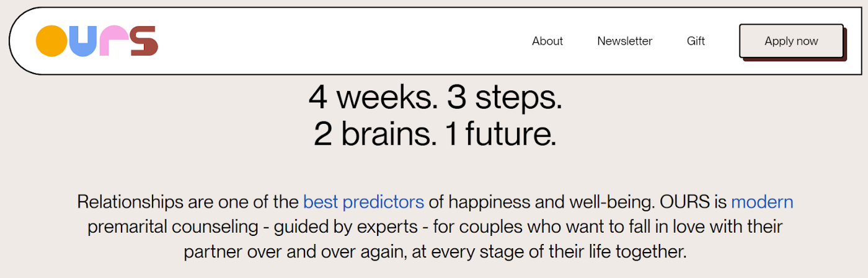Click the brown S letter in the logo
This screenshot has width=868, height=278.
tap(144, 41)
